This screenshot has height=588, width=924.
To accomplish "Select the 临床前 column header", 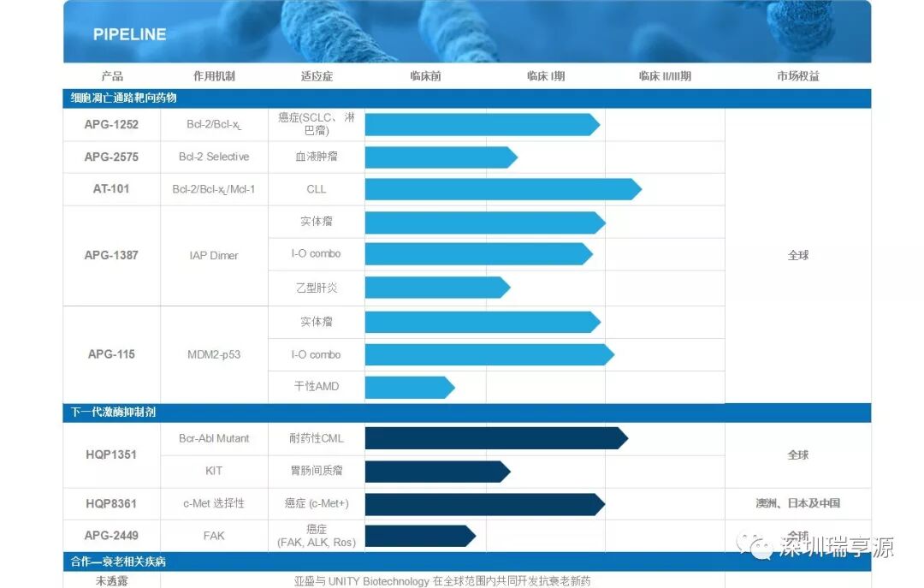I will 425,75.
